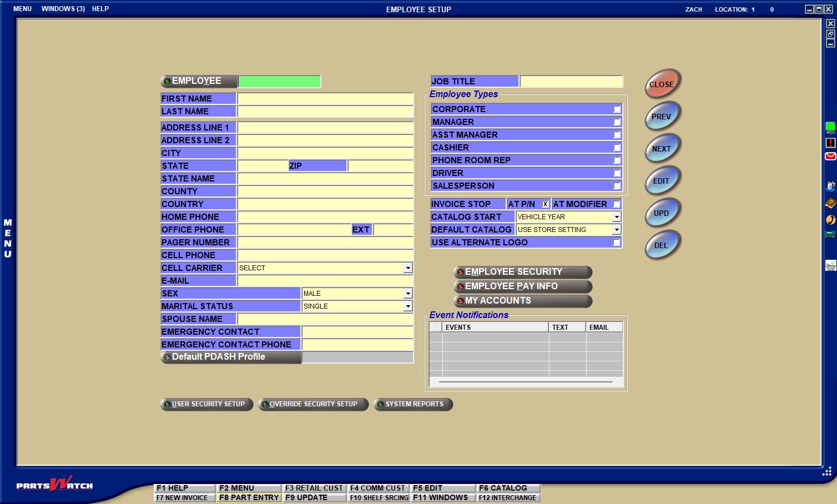Click the First Name input field
The image size is (837, 504).
point(325,99)
